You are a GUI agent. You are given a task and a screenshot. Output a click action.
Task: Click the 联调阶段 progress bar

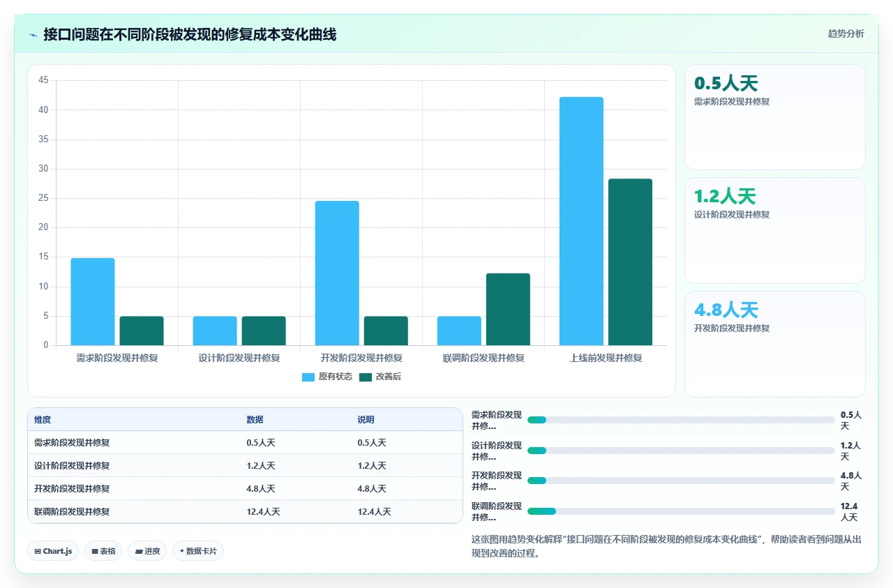681,511
